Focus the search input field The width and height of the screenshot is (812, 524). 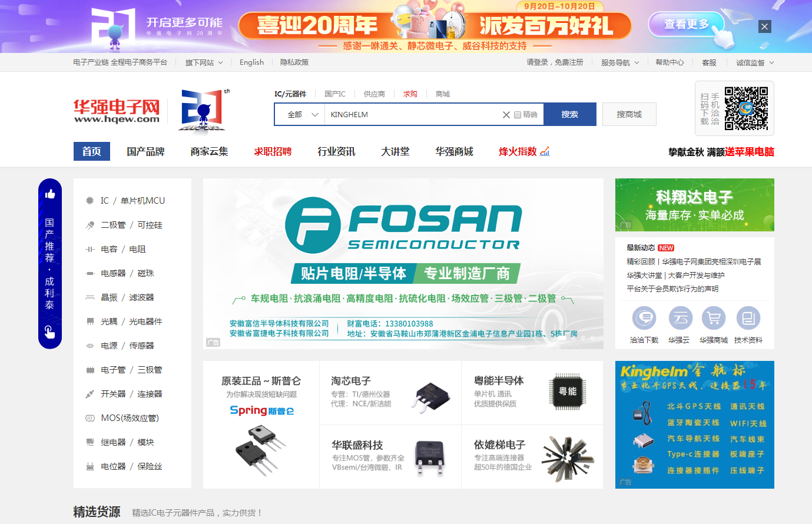pos(414,115)
